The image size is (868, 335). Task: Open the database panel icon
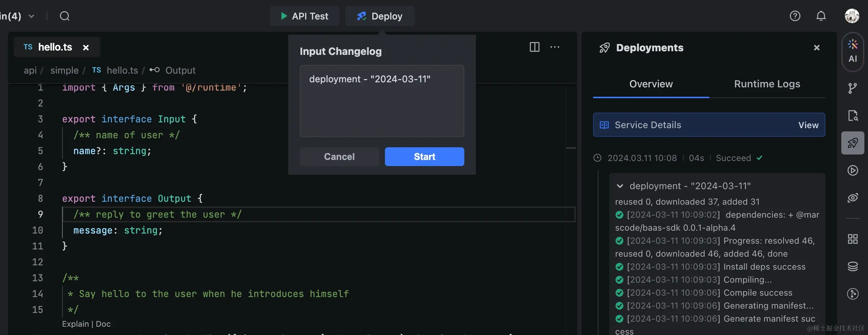click(x=852, y=266)
